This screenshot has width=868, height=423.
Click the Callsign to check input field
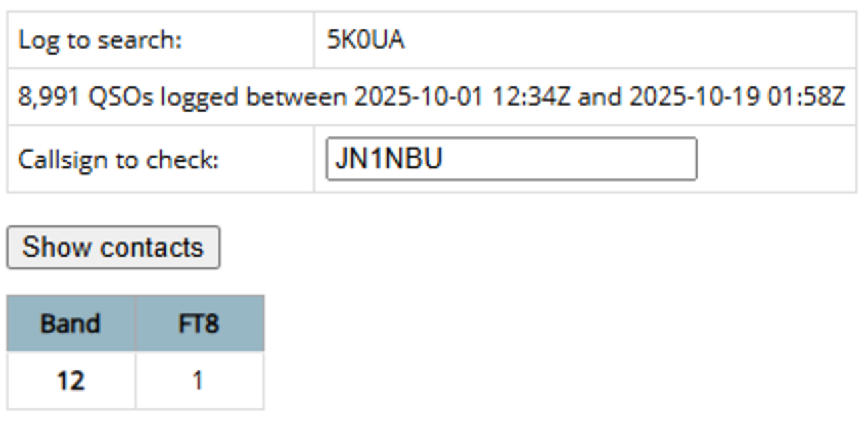[511, 159]
